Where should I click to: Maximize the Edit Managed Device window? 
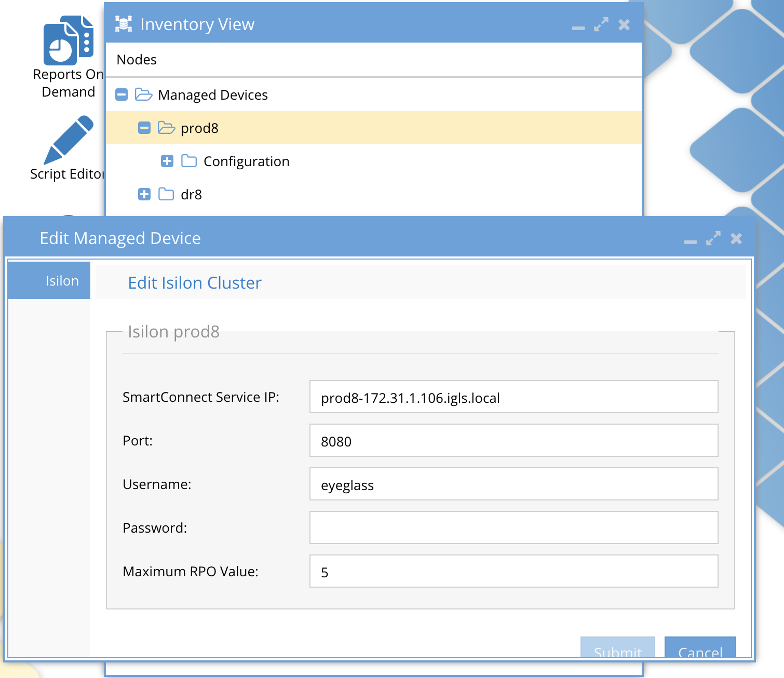713,238
